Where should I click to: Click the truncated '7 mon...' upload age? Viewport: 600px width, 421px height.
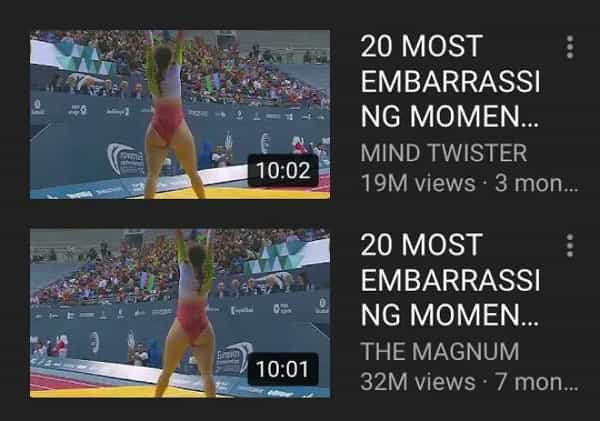(536, 382)
